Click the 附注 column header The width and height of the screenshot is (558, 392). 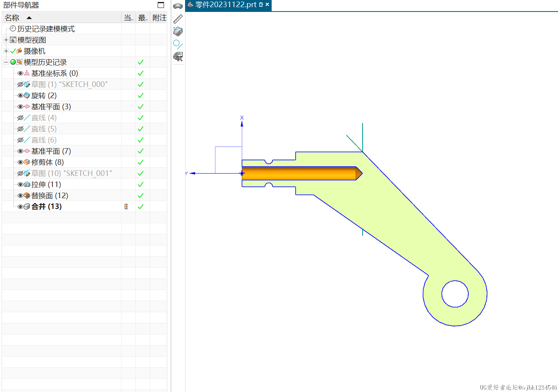159,18
